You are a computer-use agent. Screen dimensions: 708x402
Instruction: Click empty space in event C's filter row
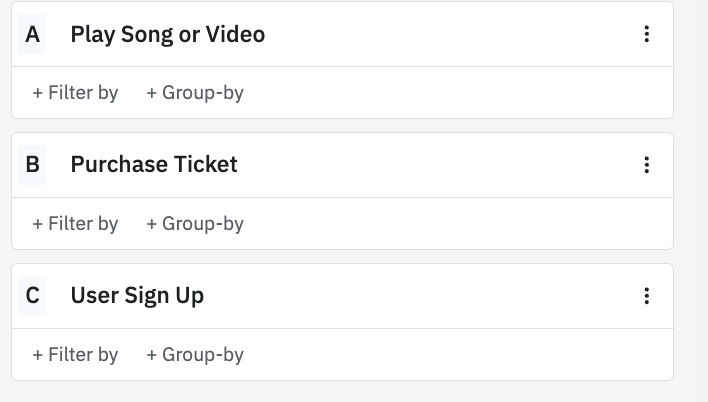coord(450,355)
